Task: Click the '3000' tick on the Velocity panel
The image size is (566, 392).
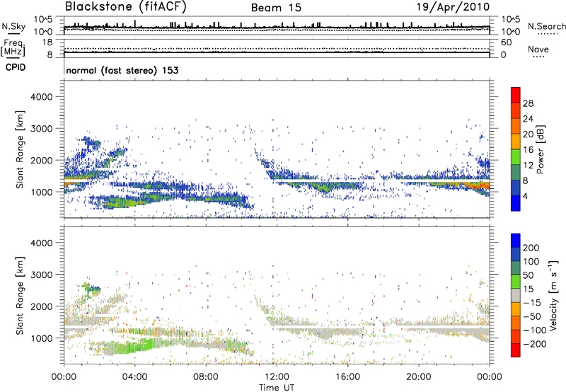Action: pyautogui.click(x=42, y=275)
